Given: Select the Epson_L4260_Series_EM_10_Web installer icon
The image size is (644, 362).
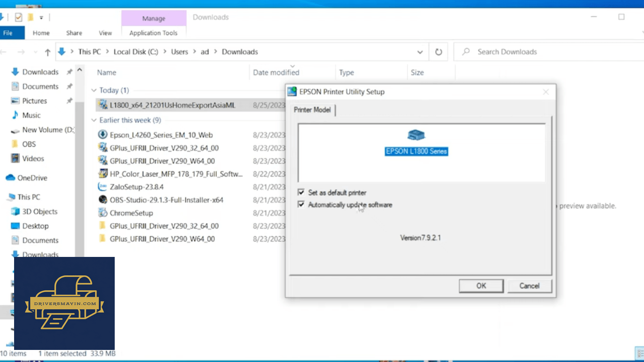Looking at the screenshot, I should point(103,135).
